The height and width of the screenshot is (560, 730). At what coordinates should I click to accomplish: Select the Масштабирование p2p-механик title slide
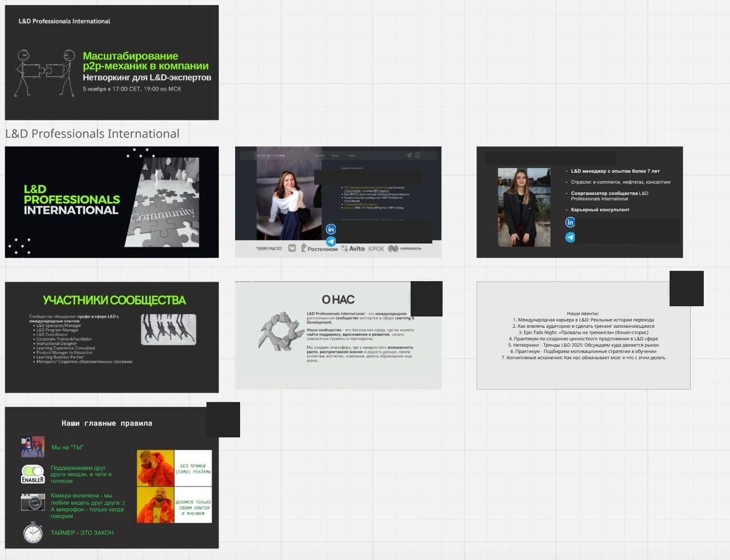(112, 63)
